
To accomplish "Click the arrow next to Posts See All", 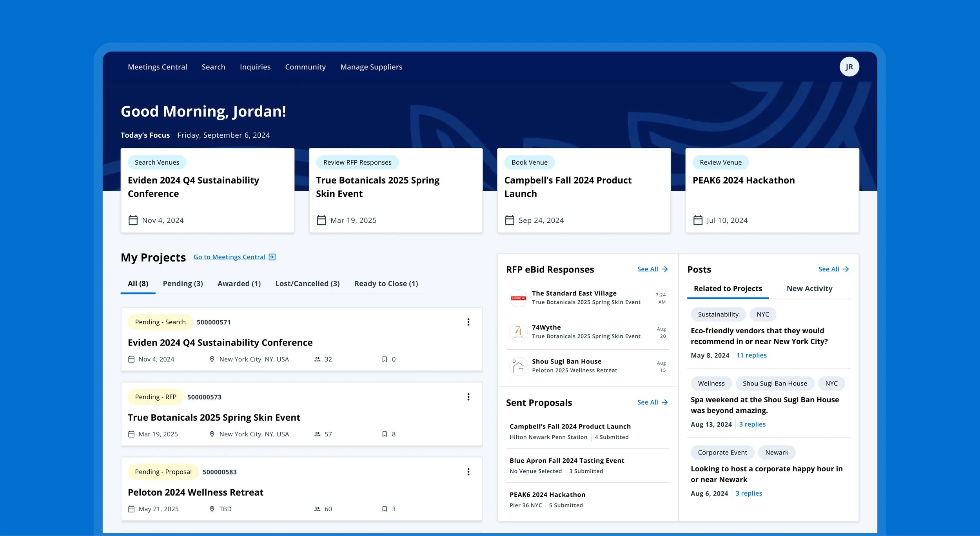I will tap(846, 269).
